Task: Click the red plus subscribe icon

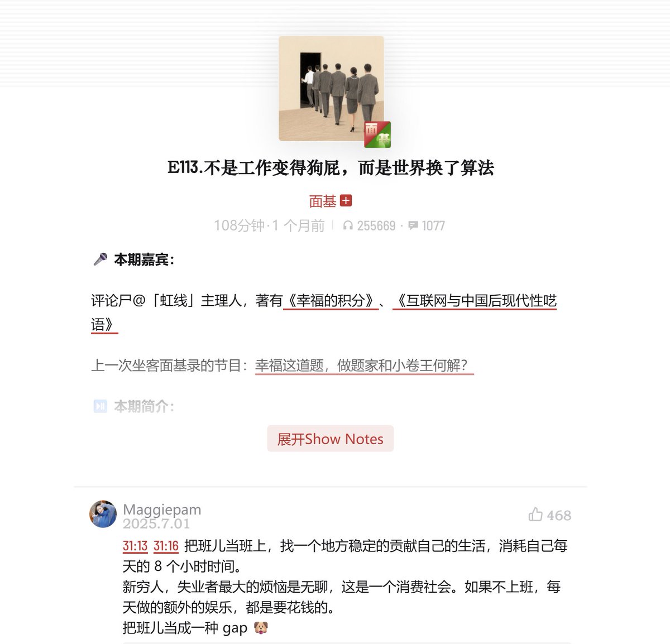Action: [346, 200]
